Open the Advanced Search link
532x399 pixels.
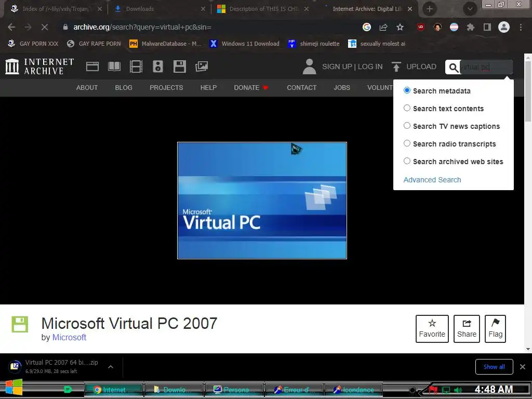coord(432,180)
